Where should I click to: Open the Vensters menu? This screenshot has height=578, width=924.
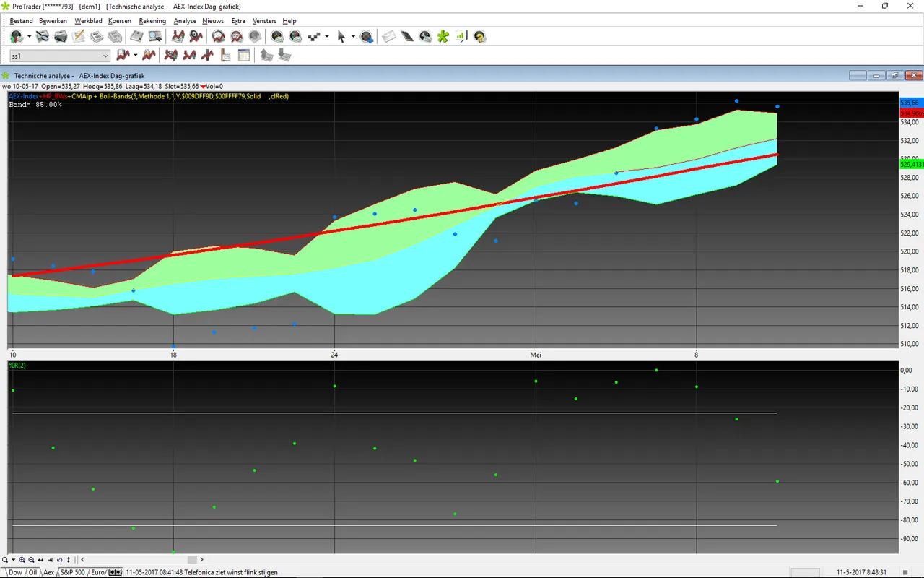(x=264, y=21)
